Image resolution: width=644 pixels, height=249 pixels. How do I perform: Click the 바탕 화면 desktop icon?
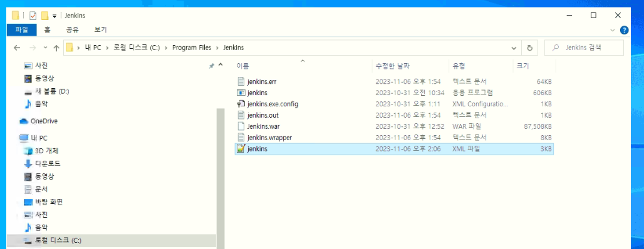[x=28, y=202]
